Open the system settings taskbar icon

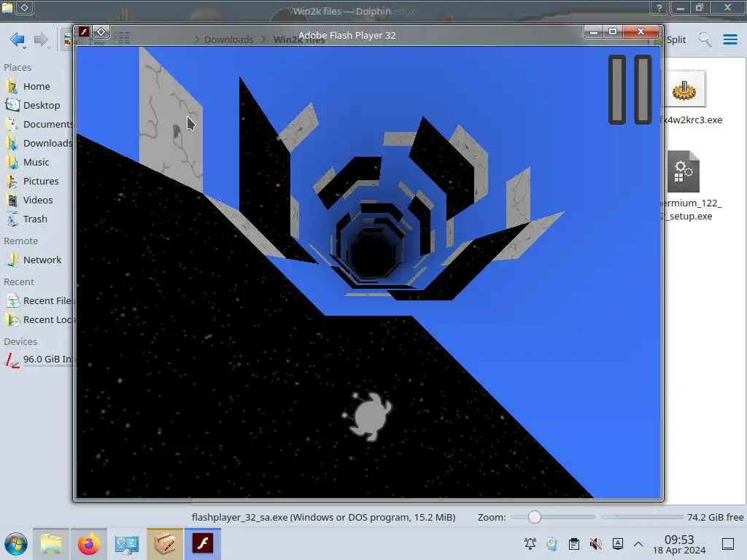click(x=126, y=544)
